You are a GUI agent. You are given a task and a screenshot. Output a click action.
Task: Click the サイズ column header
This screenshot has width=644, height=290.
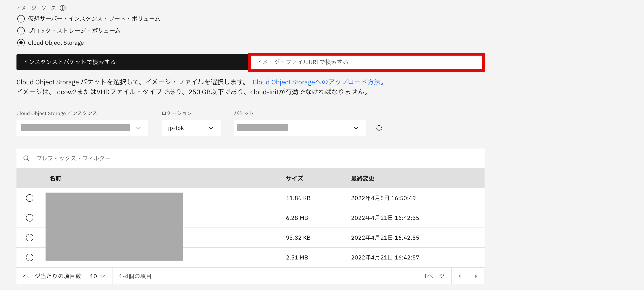[295, 178]
